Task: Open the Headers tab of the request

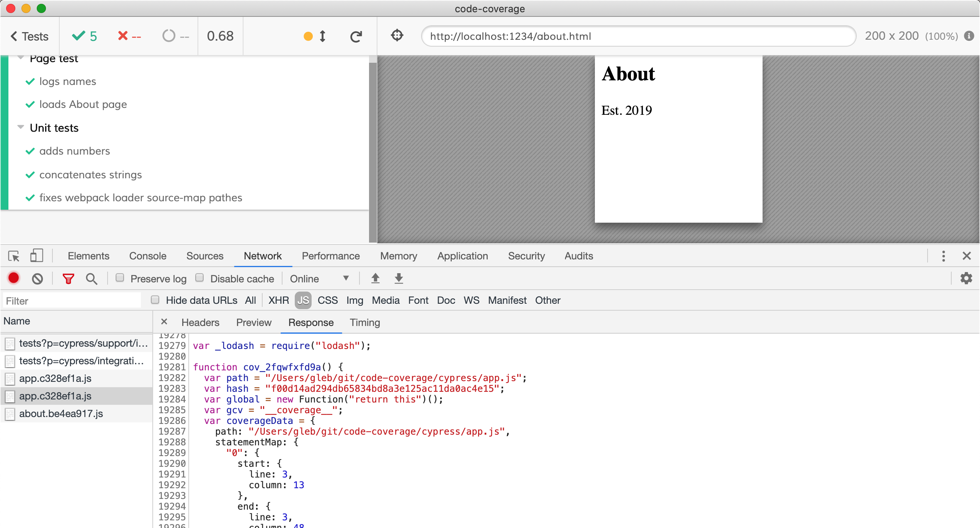Action: (x=200, y=323)
